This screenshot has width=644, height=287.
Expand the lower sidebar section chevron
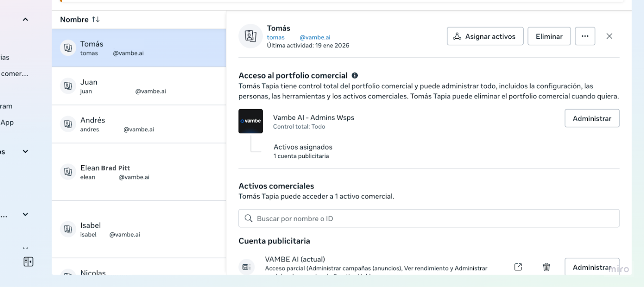tap(25, 214)
